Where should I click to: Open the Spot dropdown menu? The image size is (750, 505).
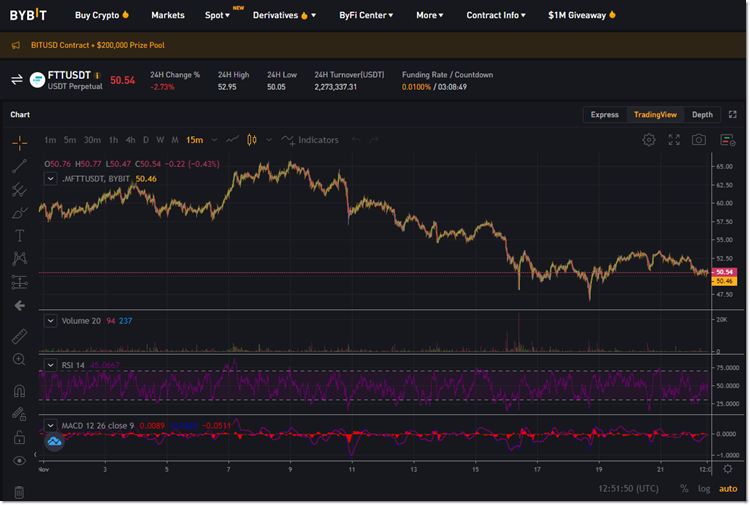(218, 15)
